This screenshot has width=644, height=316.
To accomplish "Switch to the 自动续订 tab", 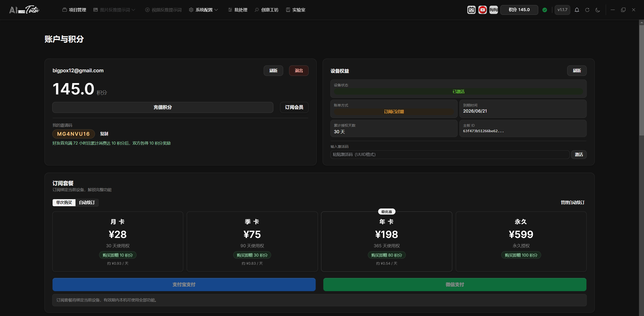I will (x=87, y=203).
